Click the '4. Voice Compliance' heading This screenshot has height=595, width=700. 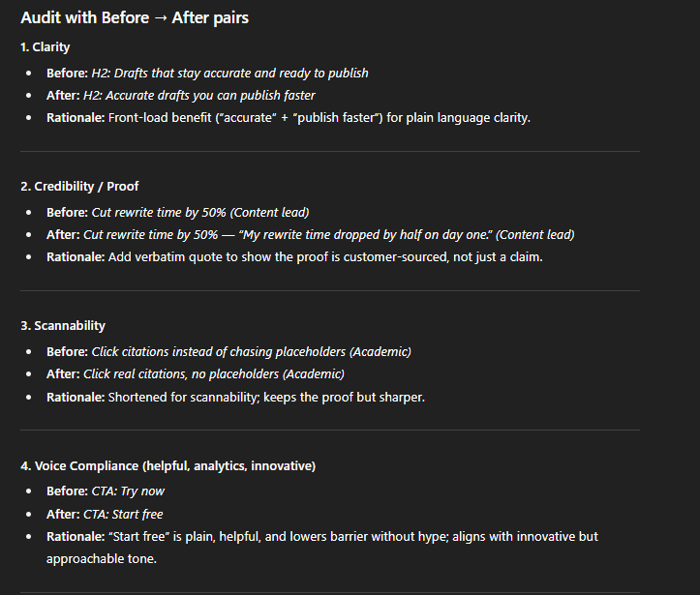pos(167,466)
